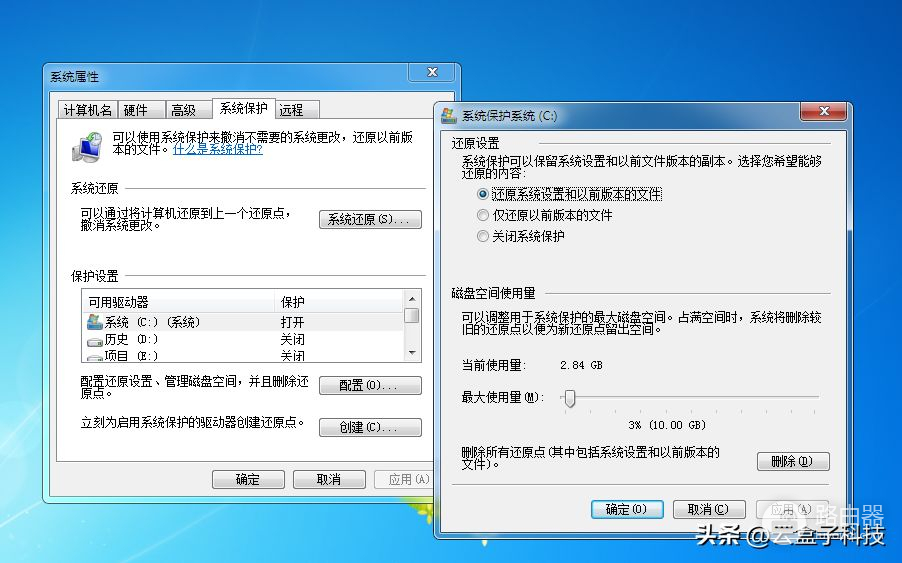The width and height of the screenshot is (902, 563).
Task: Select the System (C:) drive icon
Action: pos(94,322)
